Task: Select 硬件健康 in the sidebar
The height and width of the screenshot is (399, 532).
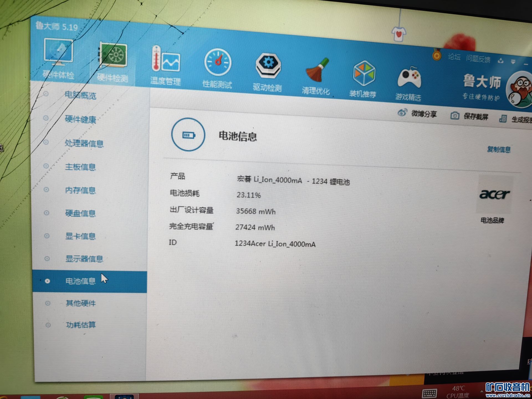Action: 80,119
